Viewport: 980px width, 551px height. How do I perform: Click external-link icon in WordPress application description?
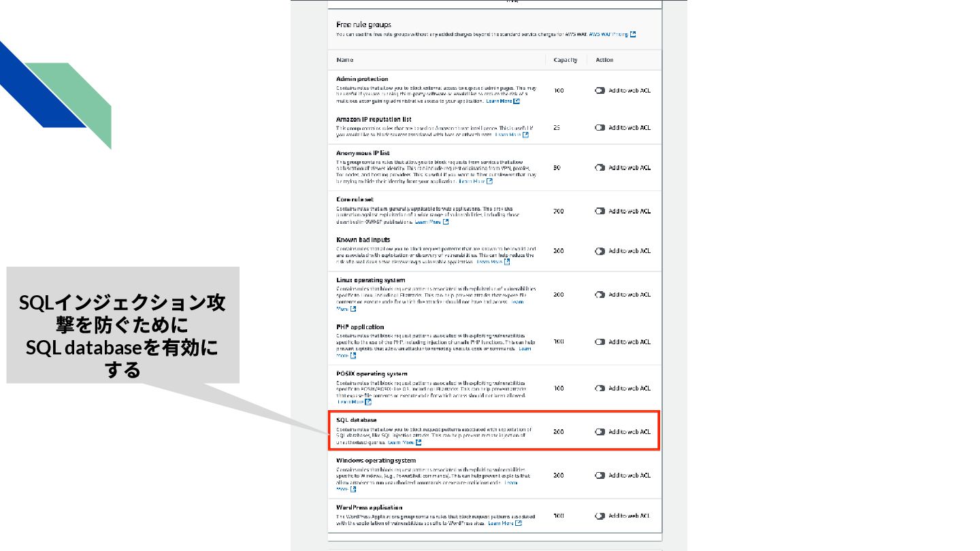(519, 523)
